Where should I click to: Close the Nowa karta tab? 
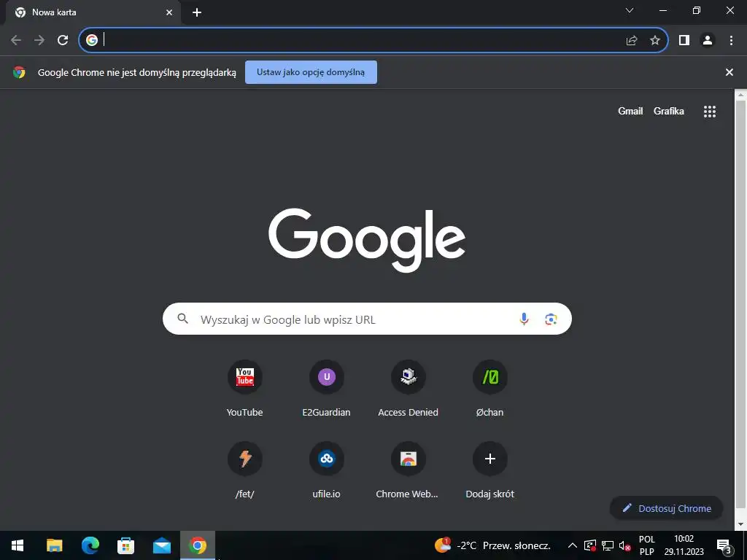[169, 12]
